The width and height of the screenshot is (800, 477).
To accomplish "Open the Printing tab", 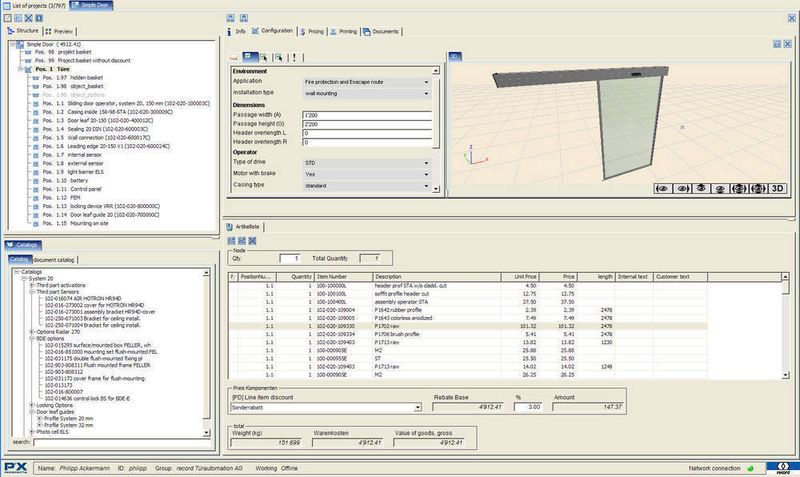I will (x=343, y=31).
